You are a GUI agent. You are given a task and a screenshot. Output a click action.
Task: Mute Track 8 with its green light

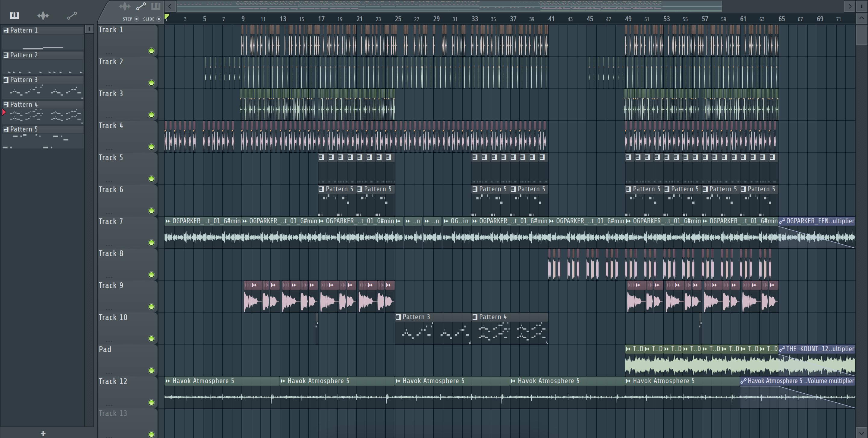click(151, 275)
